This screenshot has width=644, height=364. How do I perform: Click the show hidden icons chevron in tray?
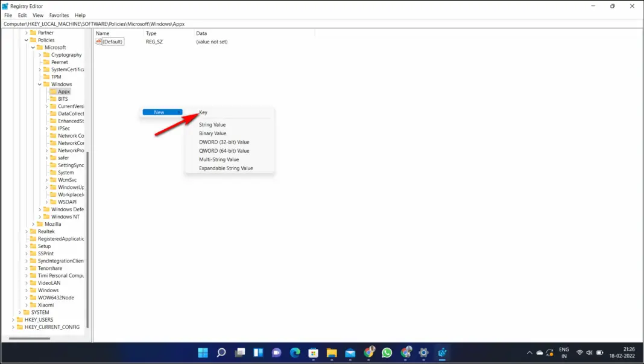(529, 353)
